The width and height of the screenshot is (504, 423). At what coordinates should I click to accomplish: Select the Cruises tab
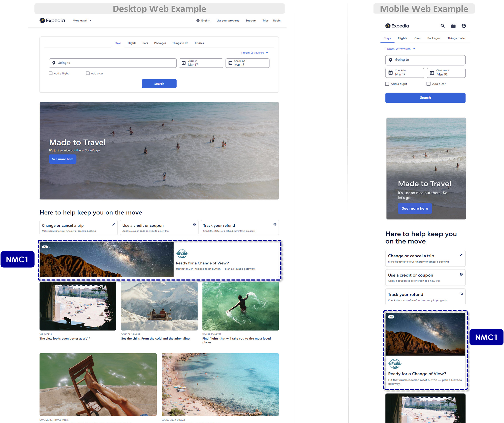point(199,43)
